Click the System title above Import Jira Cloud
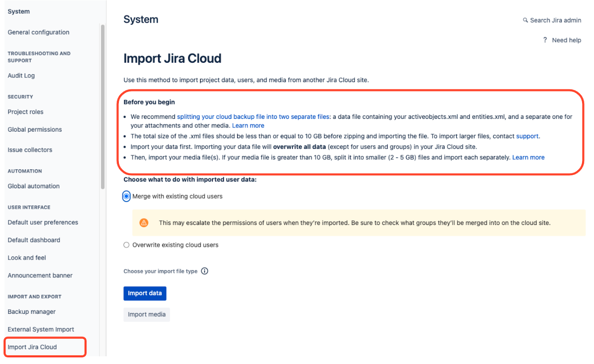 (141, 19)
